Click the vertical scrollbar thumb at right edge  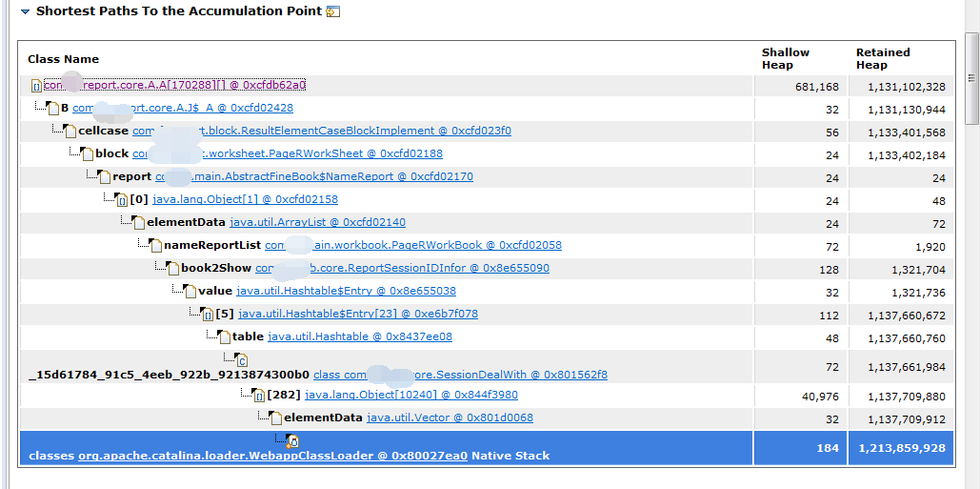click(x=971, y=78)
